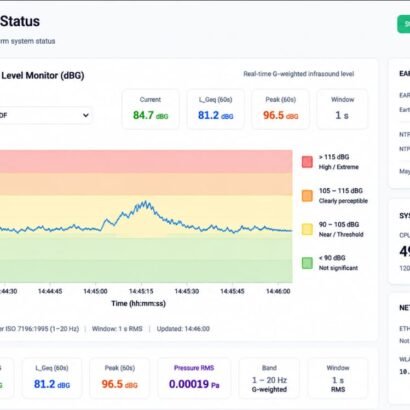The image size is (410, 410).
Task: Click the yellow 90–105 dBG legend swatch
Action: click(x=307, y=229)
